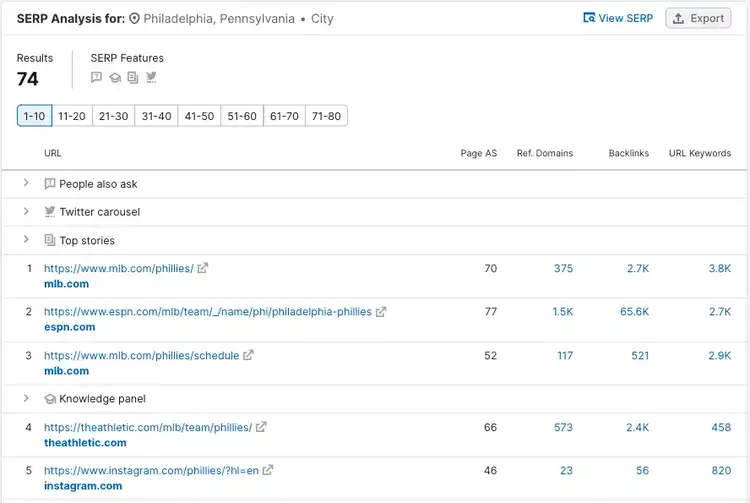Click 56 backlinks for instagram.com
Screen dimensions: 750x503
642,470
